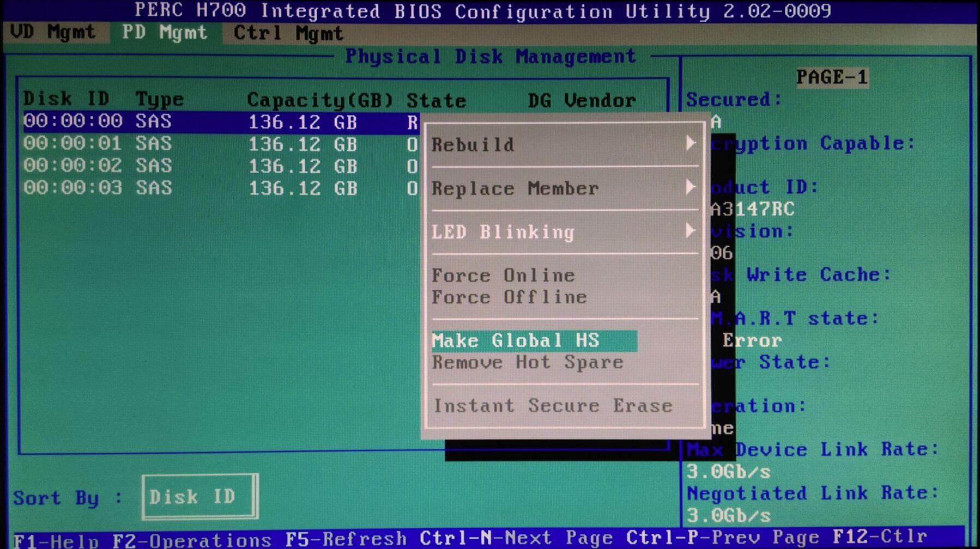The image size is (980, 549).
Task: Click the State column header
Action: (436, 101)
